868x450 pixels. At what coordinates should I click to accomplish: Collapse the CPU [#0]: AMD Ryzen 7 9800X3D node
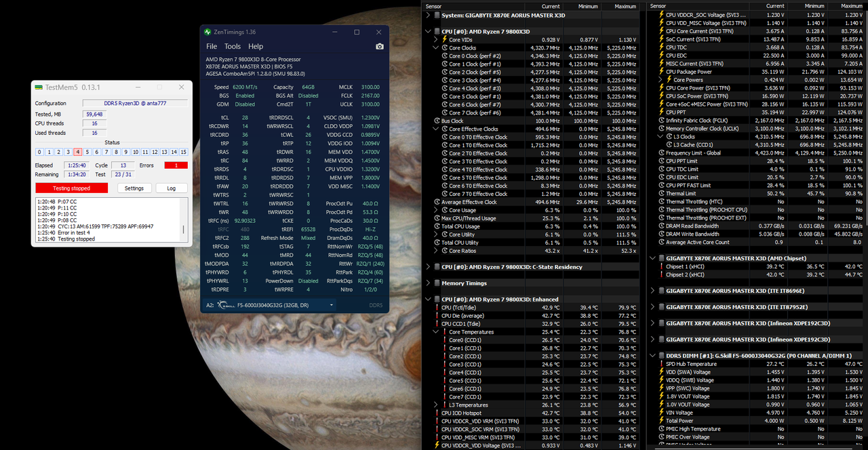pos(427,31)
